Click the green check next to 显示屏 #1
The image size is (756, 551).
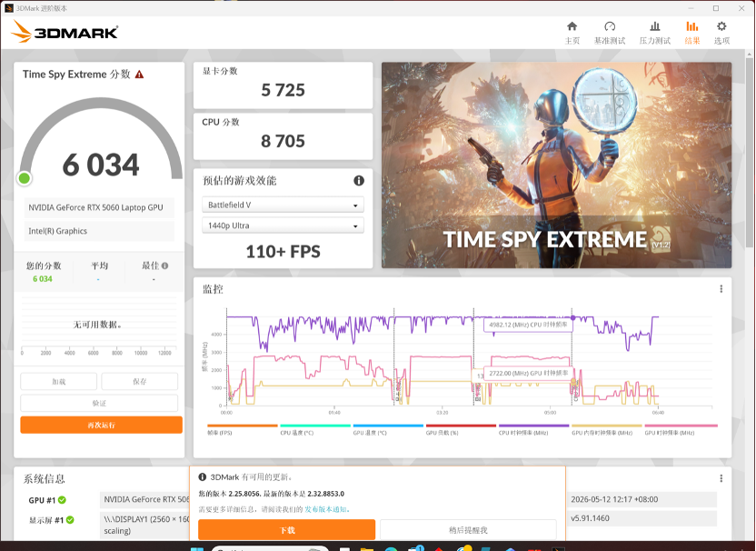click(x=70, y=520)
